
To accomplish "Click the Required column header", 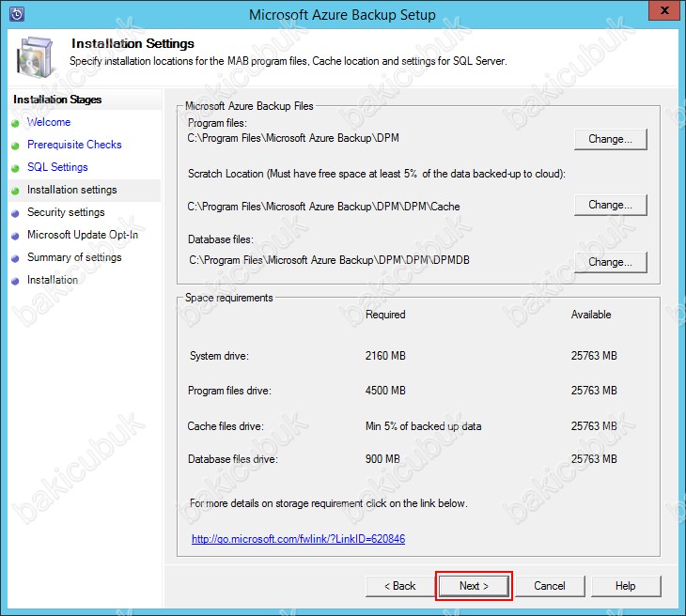I will (x=385, y=315).
